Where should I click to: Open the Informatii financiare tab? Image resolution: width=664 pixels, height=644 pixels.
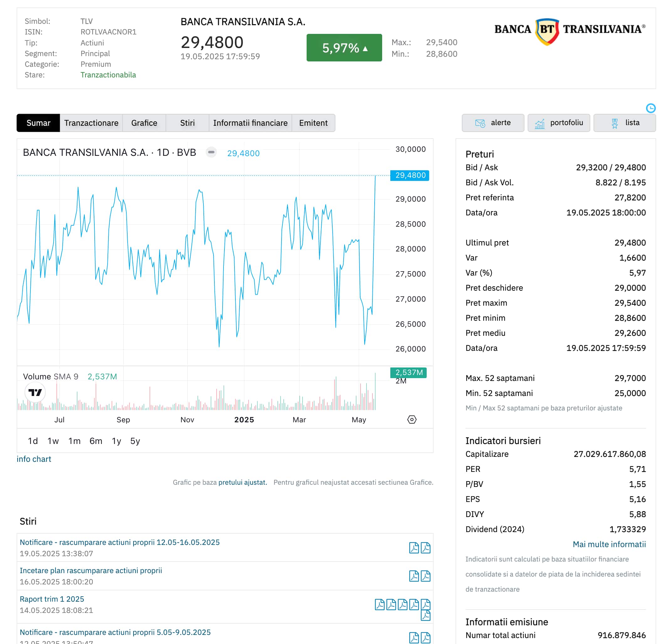[x=250, y=123]
